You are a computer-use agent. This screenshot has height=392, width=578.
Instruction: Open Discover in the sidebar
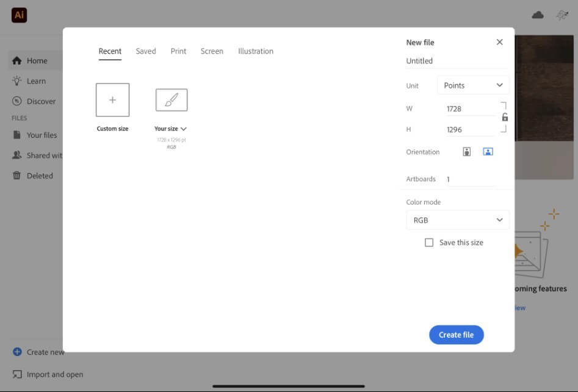(x=41, y=101)
